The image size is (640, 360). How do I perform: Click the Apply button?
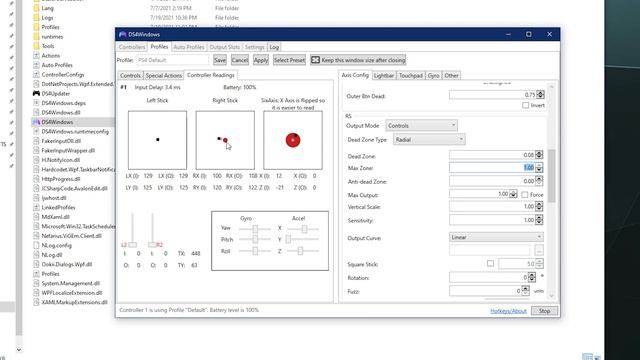261,60
